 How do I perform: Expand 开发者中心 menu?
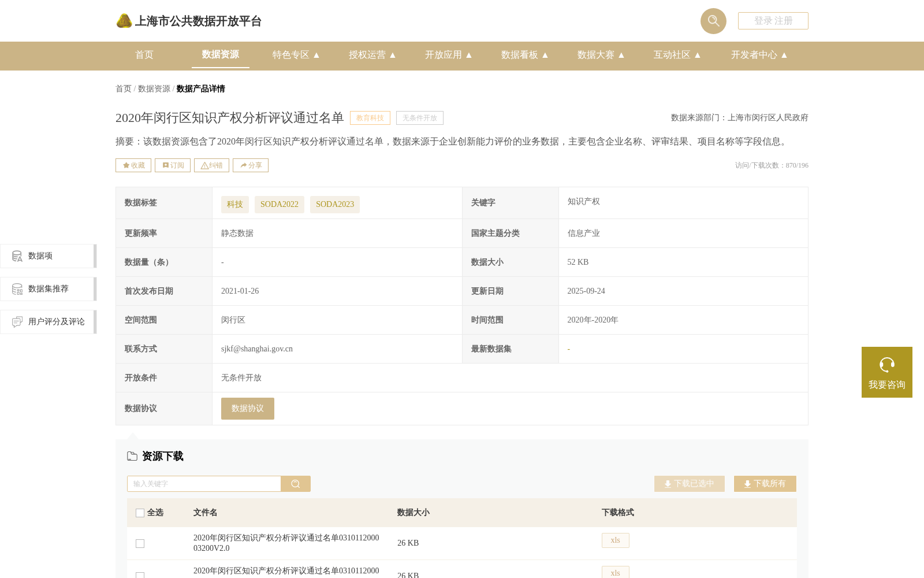tap(759, 55)
